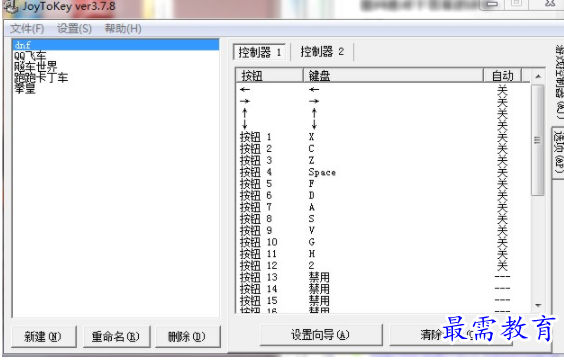
Task: Select the 按钮 1 row mapped to X
Action: (383, 137)
